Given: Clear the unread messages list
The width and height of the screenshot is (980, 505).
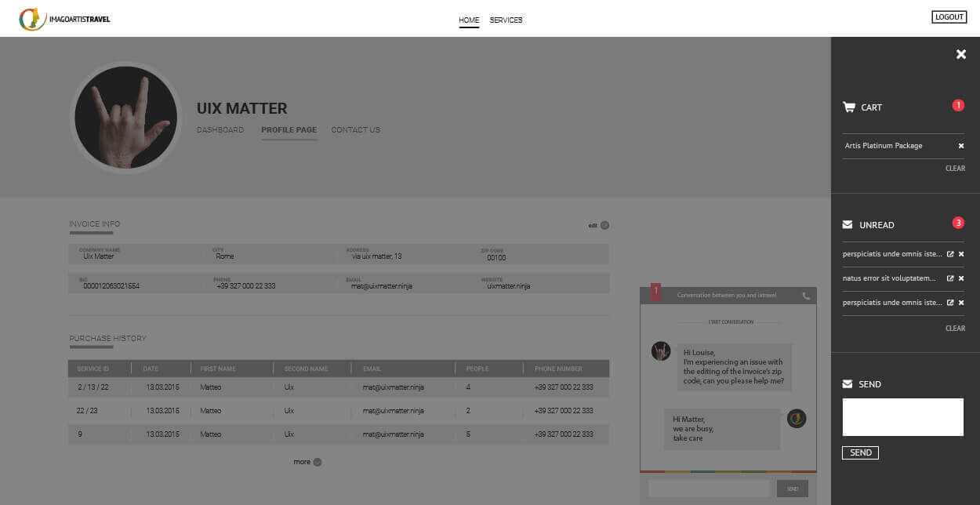Looking at the screenshot, I should pos(955,329).
